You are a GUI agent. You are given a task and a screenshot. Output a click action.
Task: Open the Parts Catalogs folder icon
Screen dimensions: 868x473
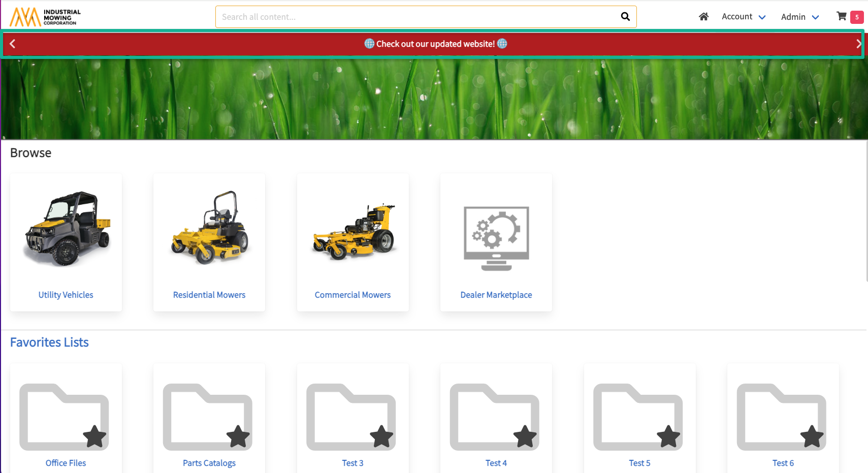click(x=208, y=417)
